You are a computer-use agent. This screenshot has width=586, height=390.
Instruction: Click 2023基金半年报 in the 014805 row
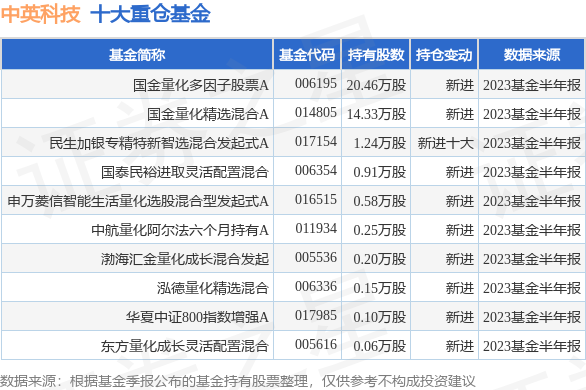coord(532,114)
